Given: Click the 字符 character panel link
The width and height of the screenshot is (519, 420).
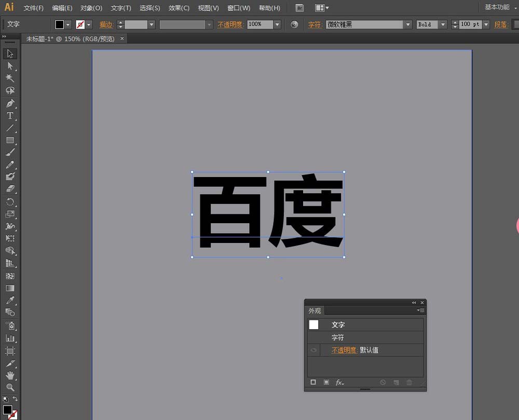Looking at the screenshot, I should [315, 24].
